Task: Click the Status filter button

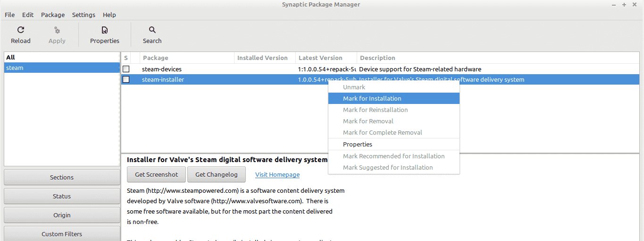Action: tap(62, 196)
